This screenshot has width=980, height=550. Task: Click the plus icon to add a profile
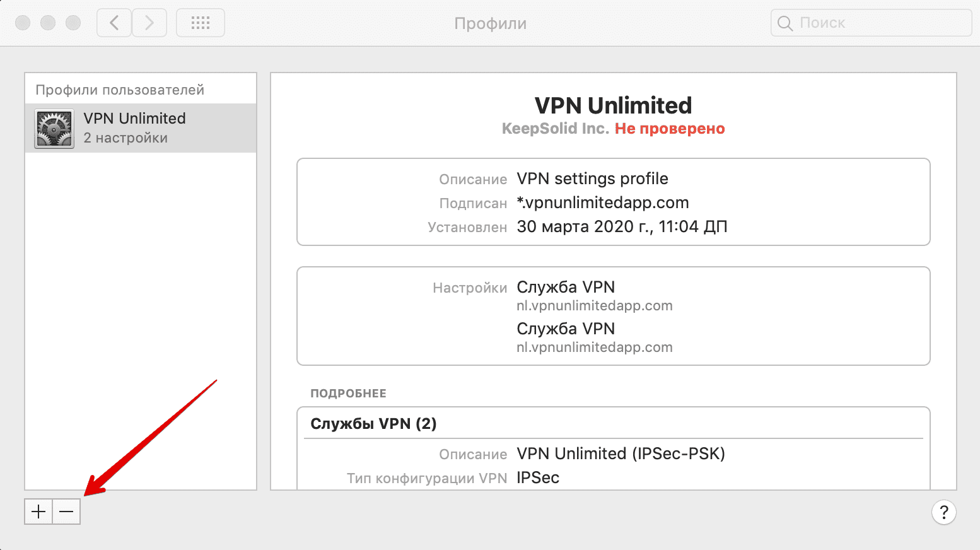tap(38, 512)
